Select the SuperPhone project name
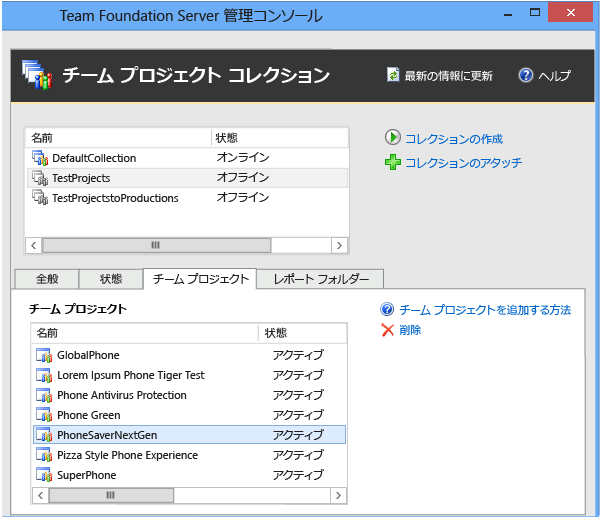Screen dimensions: 600x518 (86, 475)
